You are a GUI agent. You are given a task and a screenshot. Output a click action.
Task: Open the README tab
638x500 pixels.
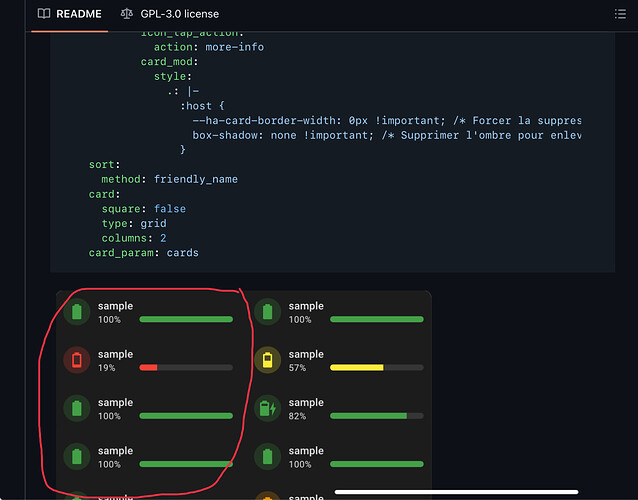click(70, 14)
